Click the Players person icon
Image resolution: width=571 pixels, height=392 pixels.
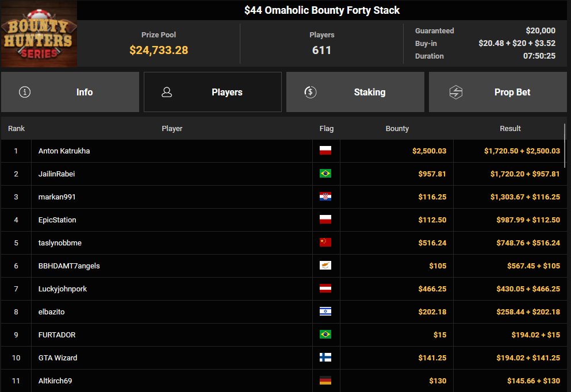pyautogui.click(x=167, y=92)
